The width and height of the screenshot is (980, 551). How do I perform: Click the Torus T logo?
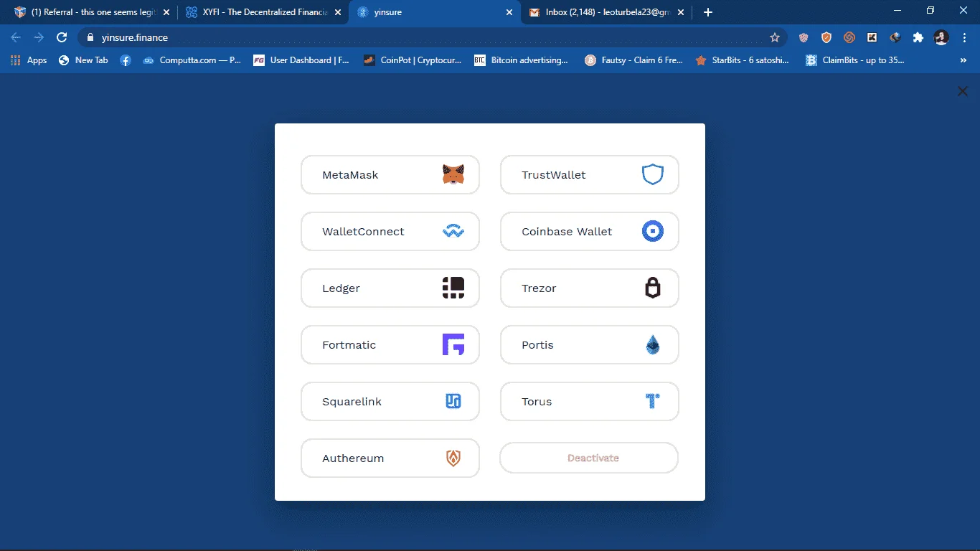[x=652, y=401]
